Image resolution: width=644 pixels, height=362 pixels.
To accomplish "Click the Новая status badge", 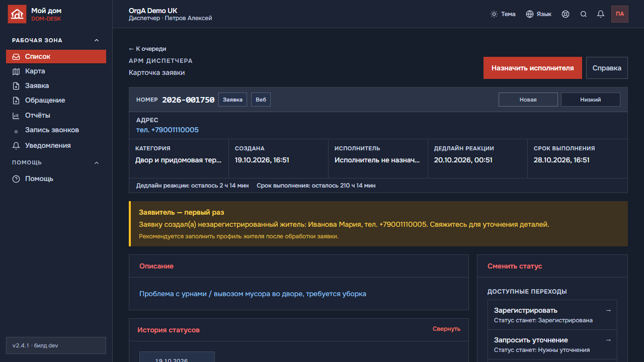I will pyautogui.click(x=528, y=100).
